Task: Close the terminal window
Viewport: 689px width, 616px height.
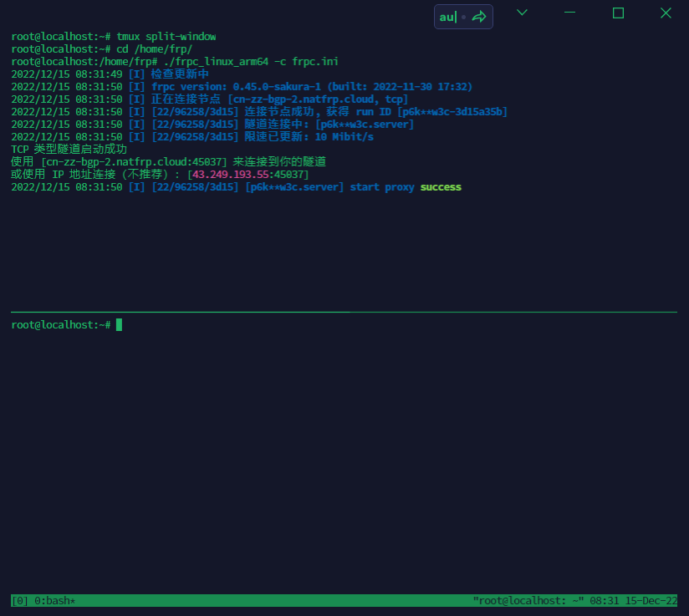Action: pos(666,13)
